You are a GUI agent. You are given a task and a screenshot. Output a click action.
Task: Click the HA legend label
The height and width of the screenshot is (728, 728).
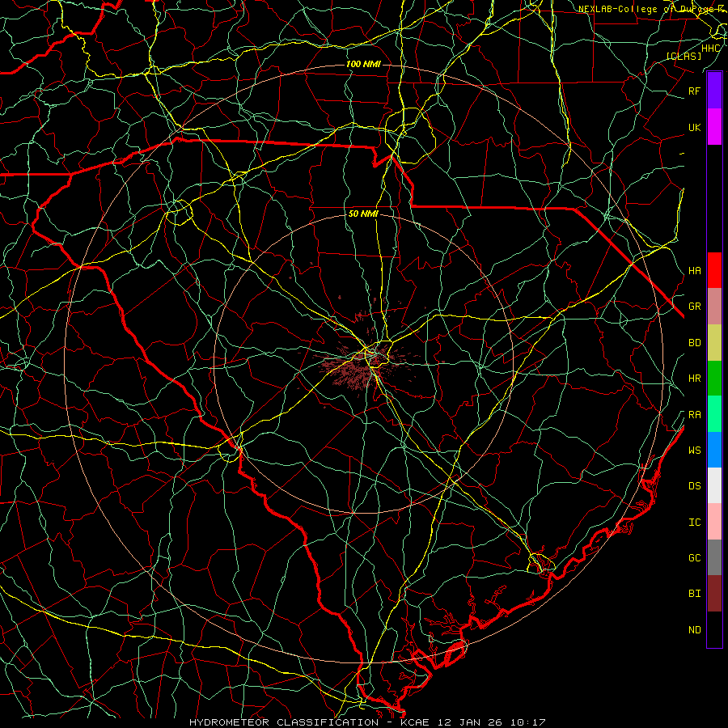click(694, 270)
